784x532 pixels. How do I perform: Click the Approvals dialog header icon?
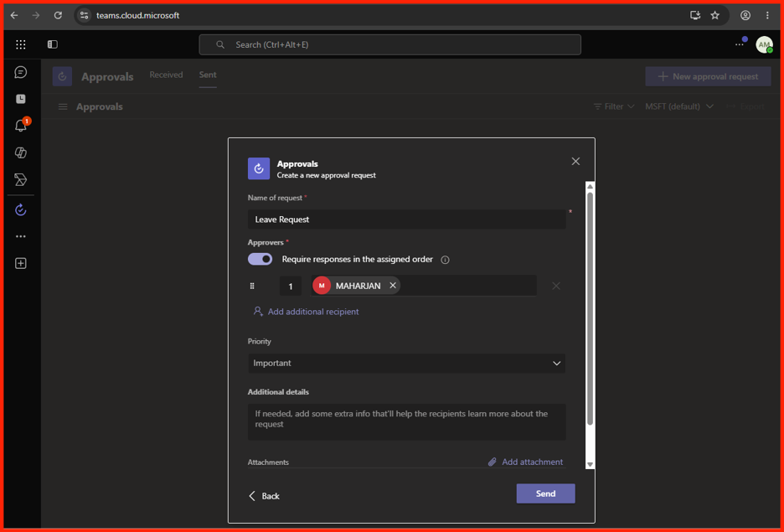tap(259, 168)
